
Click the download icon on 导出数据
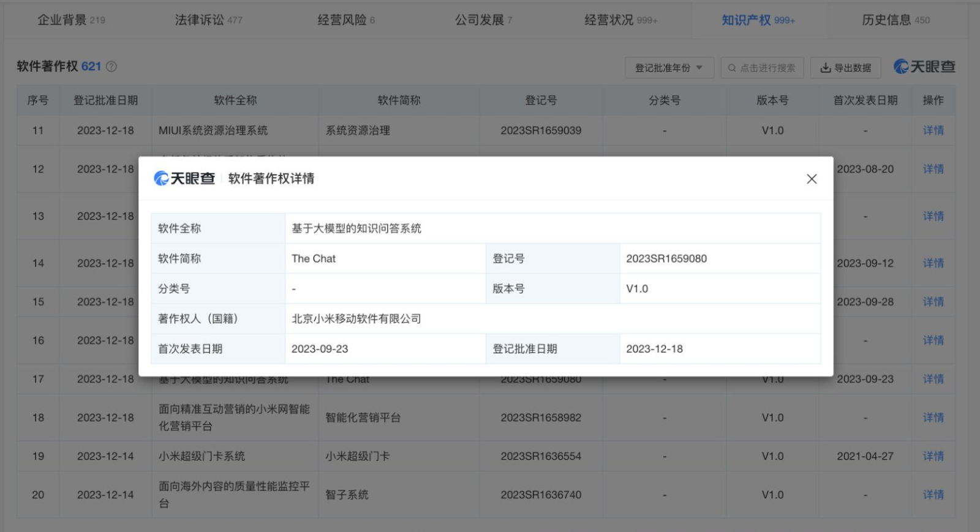click(x=826, y=68)
